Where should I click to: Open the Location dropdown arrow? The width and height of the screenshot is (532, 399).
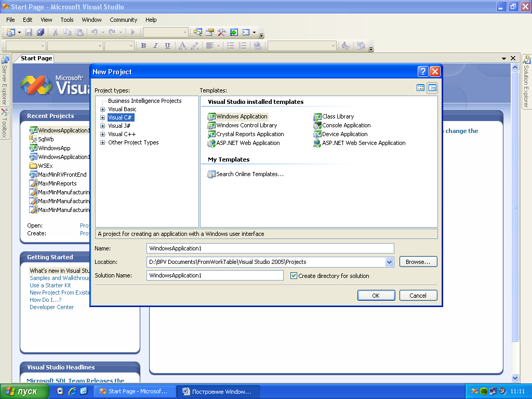coord(389,262)
